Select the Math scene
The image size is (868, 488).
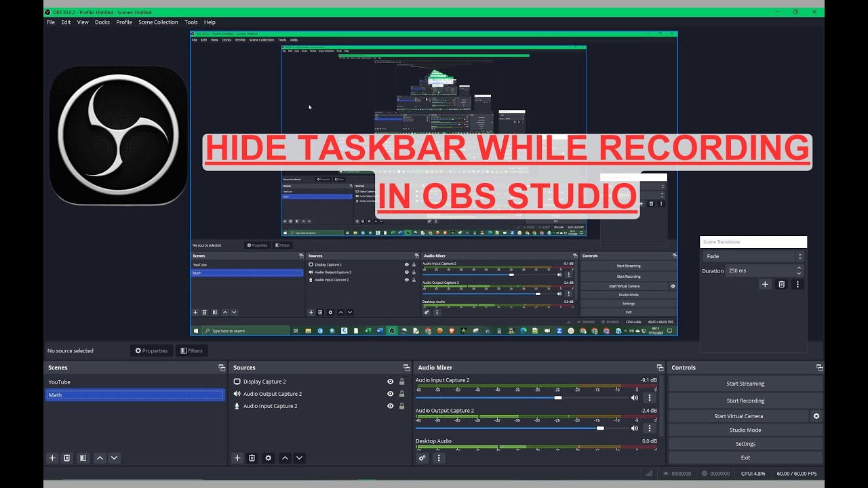coord(135,394)
